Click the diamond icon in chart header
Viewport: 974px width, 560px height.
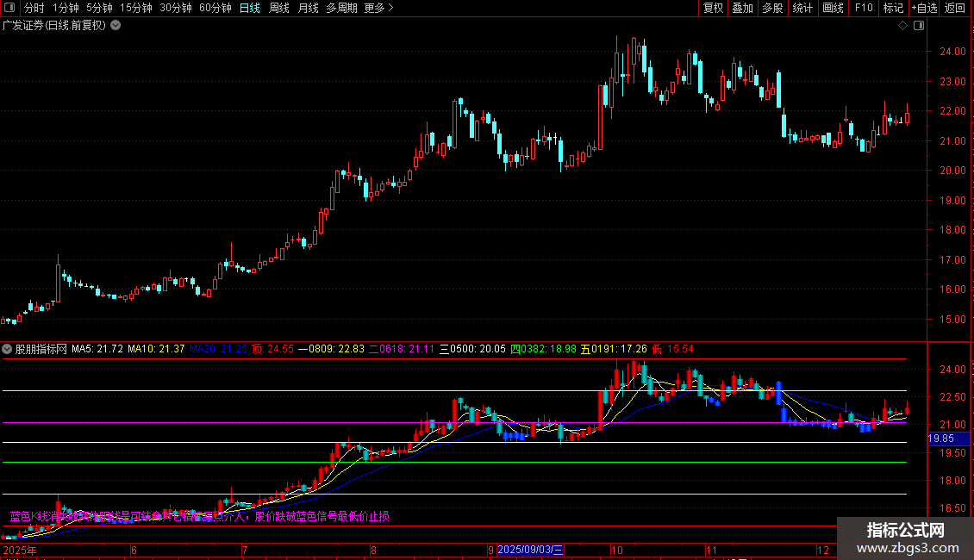click(902, 26)
